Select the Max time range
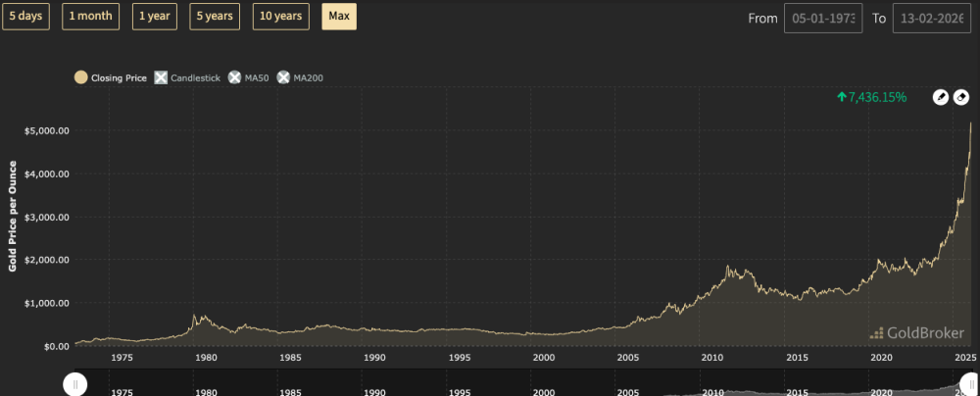 339,16
